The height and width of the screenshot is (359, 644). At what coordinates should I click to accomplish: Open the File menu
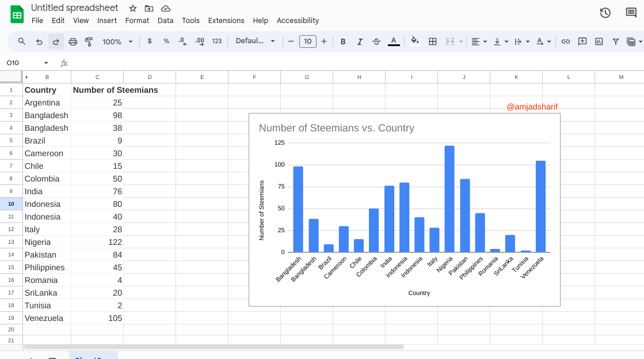point(37,21)
